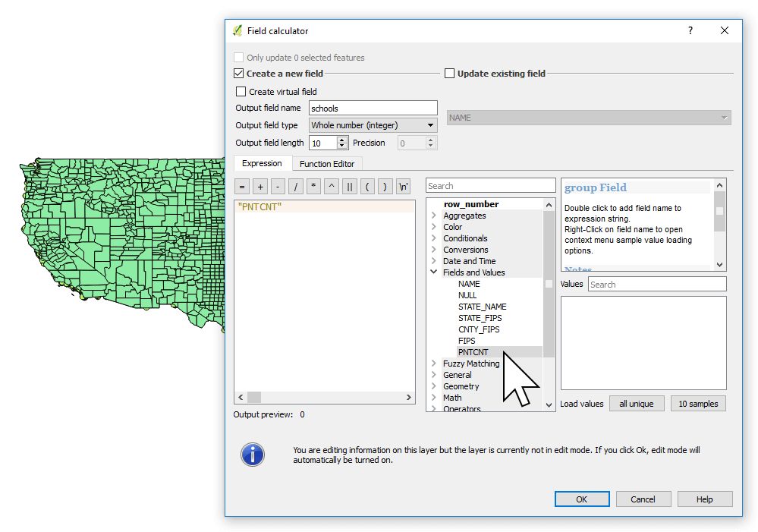Collapse the Fields and Values group
This screenshot has height=532, width=758.
click(x=433, y=272)
